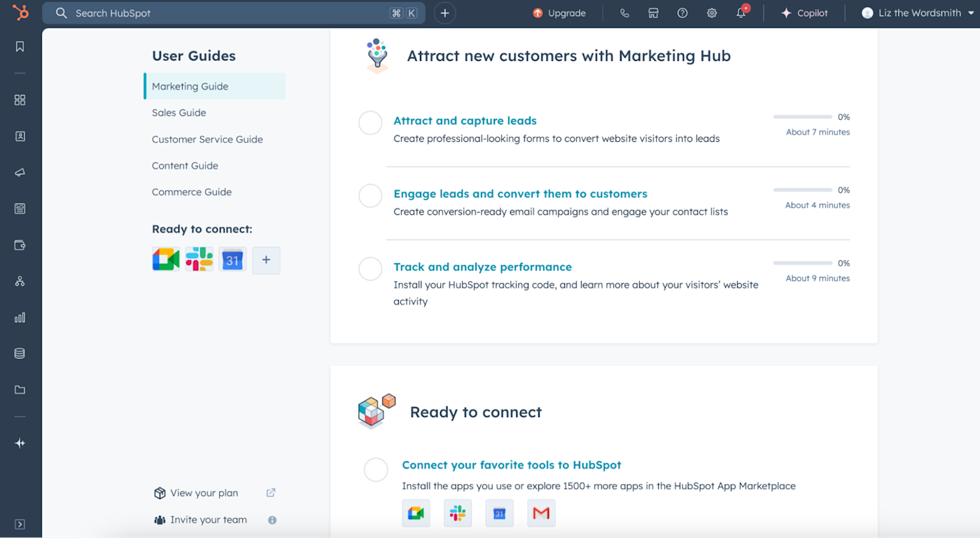Click the "About 7 minutes" text

(x=818, y=132)
